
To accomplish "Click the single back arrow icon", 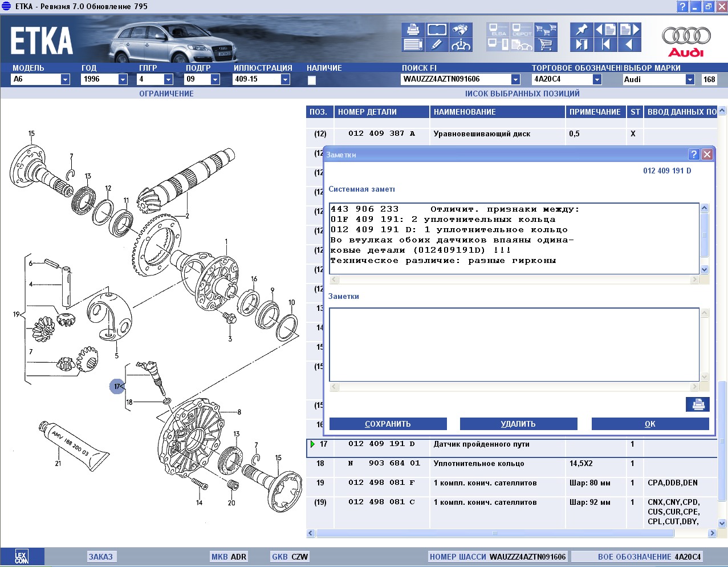I will coord(629,44).
